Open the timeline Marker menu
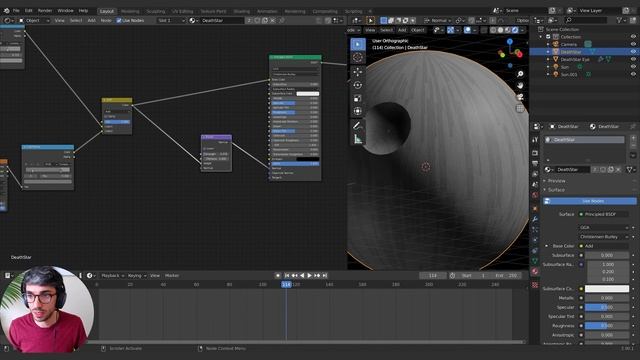This screenshot has width=640, height=360. point(172,276)
